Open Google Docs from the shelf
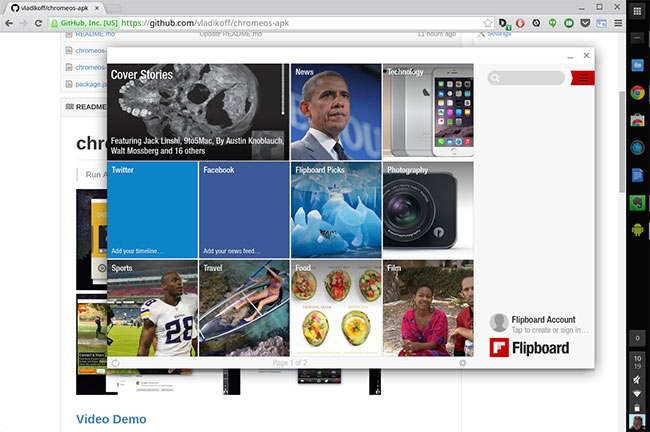 tap(637, 175)
